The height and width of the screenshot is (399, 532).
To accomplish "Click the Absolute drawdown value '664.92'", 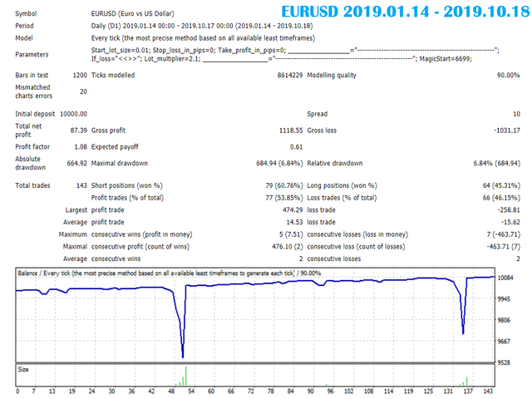I will click(x=77, y=163).
